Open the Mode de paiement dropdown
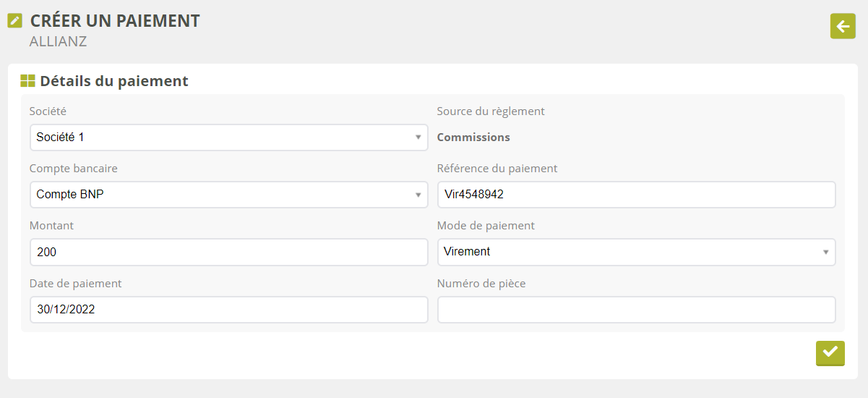 636,252
